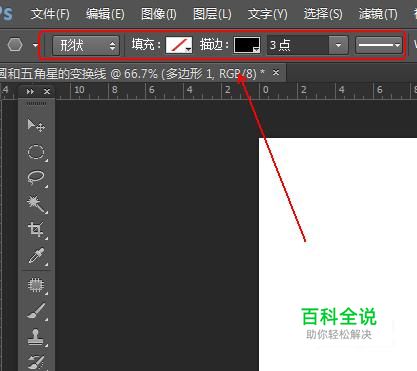Select the Crop tool
The image size is (417, 371).
(x=36, y=230)
